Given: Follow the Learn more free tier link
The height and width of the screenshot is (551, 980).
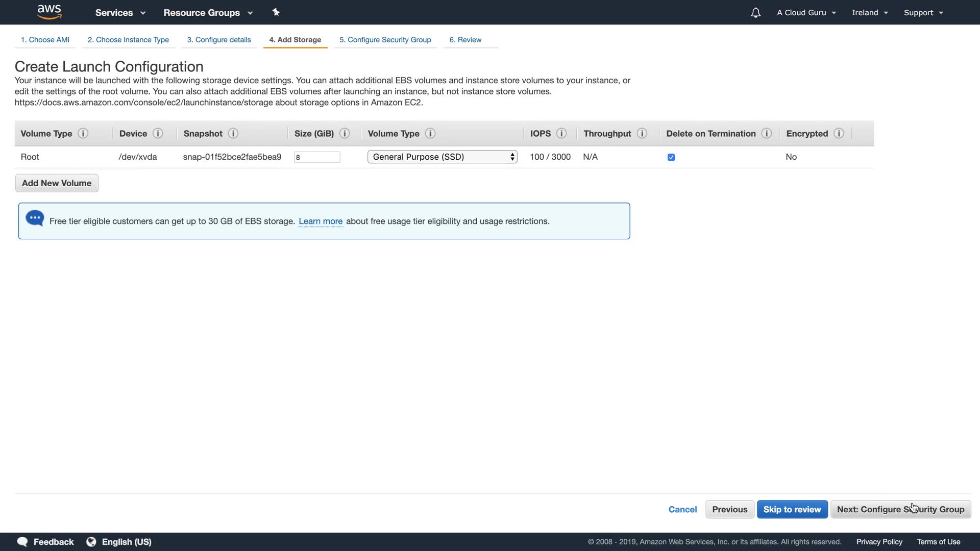Looking at the screenshot, I should (321, 221).
